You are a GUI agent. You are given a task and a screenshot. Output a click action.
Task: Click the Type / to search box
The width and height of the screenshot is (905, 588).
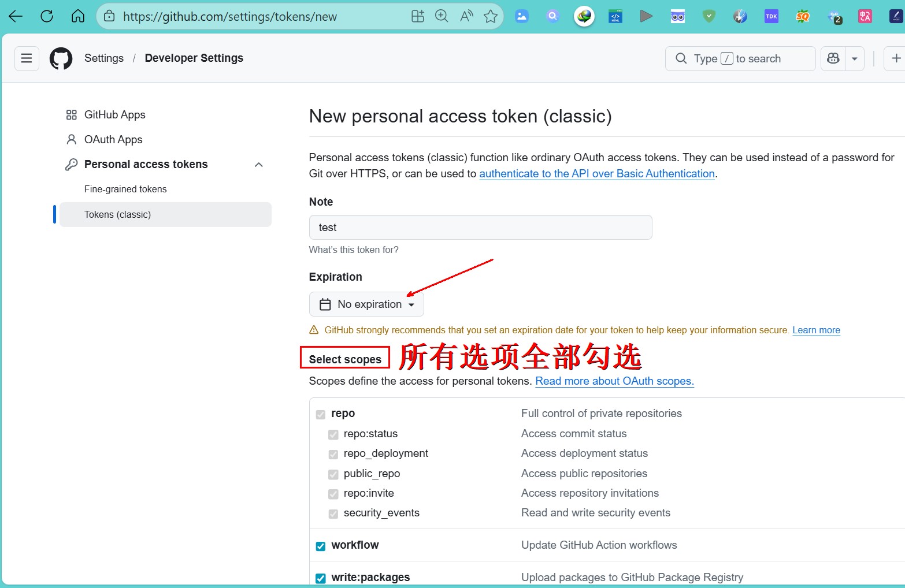click(740, 58)
